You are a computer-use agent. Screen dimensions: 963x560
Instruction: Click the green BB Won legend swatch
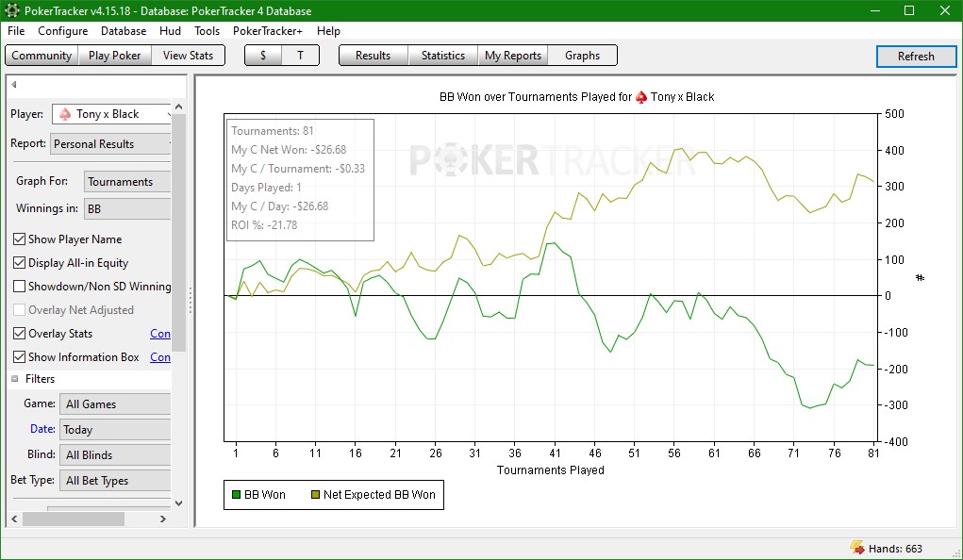(x=236, y=494)
